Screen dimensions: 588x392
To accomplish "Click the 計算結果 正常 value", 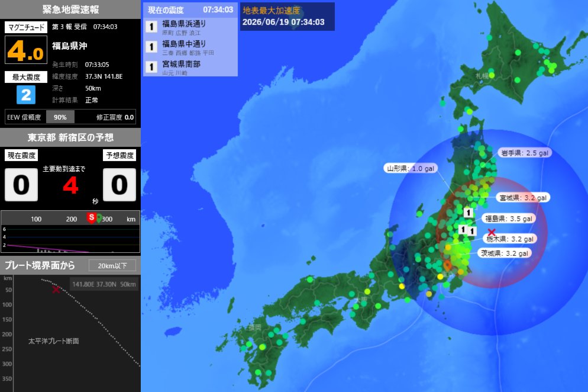I will click(x=92, y=100).
